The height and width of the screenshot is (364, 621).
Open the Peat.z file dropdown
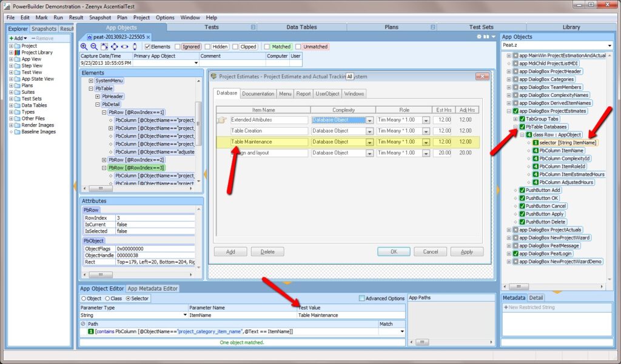609,45
